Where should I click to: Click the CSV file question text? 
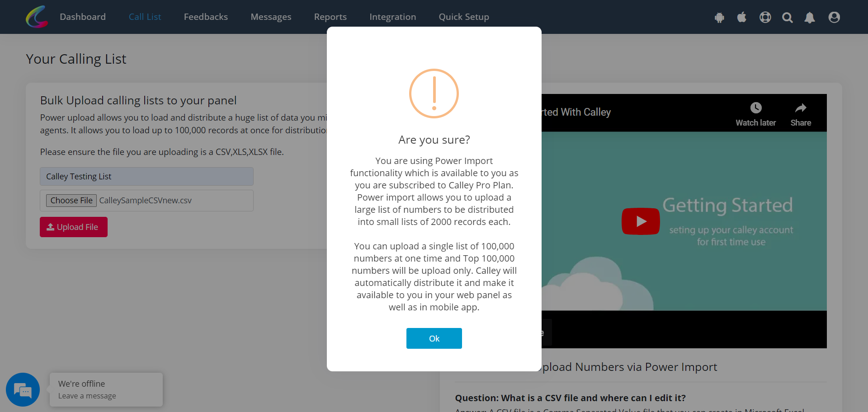tap(570, 398)
